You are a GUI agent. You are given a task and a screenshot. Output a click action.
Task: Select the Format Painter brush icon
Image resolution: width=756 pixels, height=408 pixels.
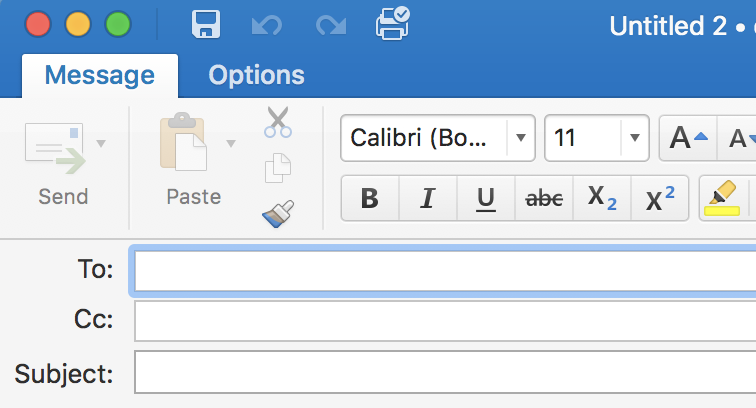(x=278, y=214)
